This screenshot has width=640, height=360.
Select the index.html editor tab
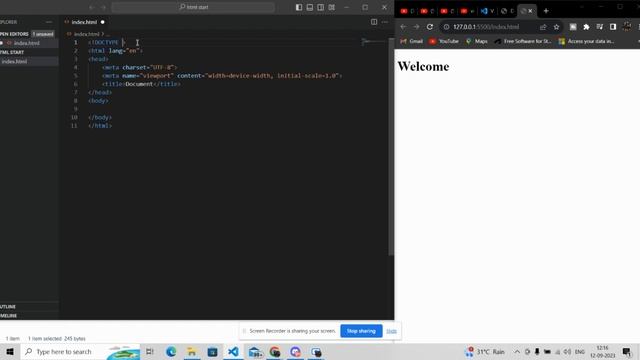85,22
